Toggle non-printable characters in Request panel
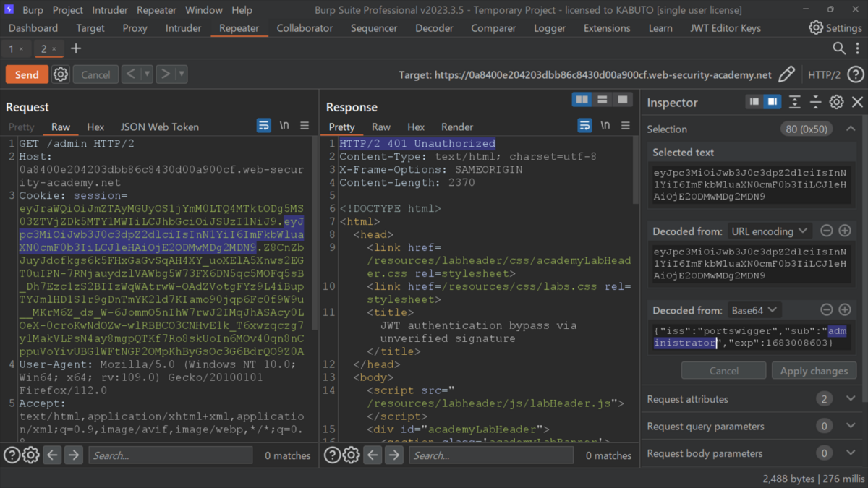This screenshot has width=868, height=488. coord(284,126)
